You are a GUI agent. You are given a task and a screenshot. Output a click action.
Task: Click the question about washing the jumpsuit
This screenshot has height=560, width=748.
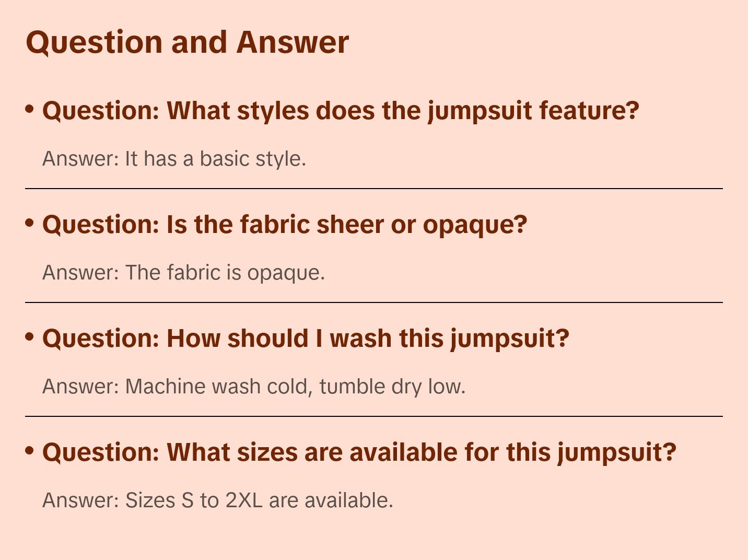[x=306, y=339]
